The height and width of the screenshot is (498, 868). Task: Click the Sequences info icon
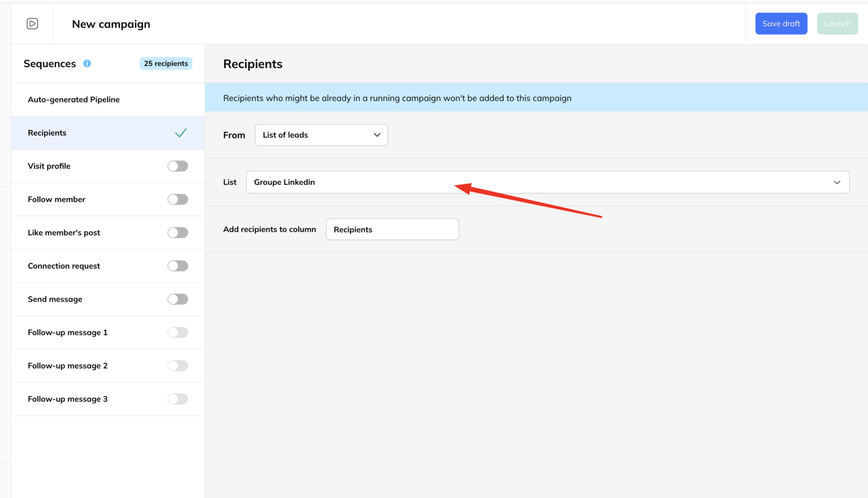(x=87, y=63)
